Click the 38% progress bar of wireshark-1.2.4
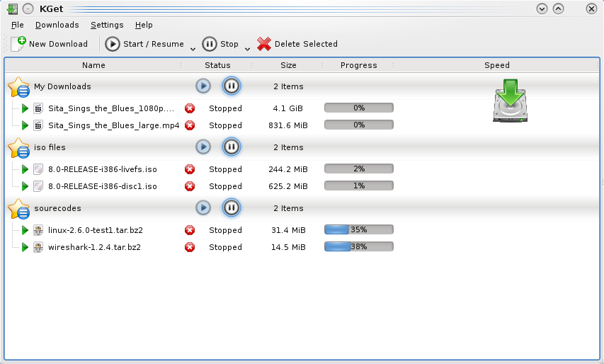604x364 pixels. point(358,246)
